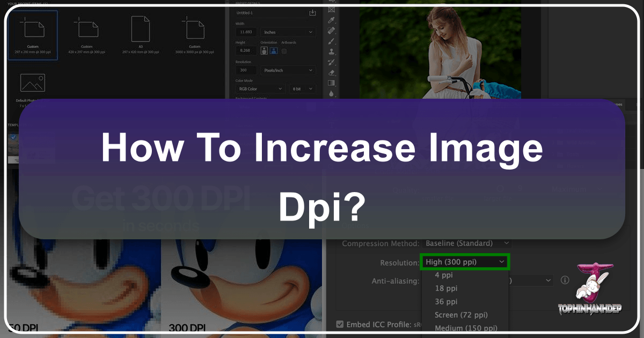644x338 pixels.
Task: Click the save document preset icon
Action: pyautogui.click(x=312, y=12)
